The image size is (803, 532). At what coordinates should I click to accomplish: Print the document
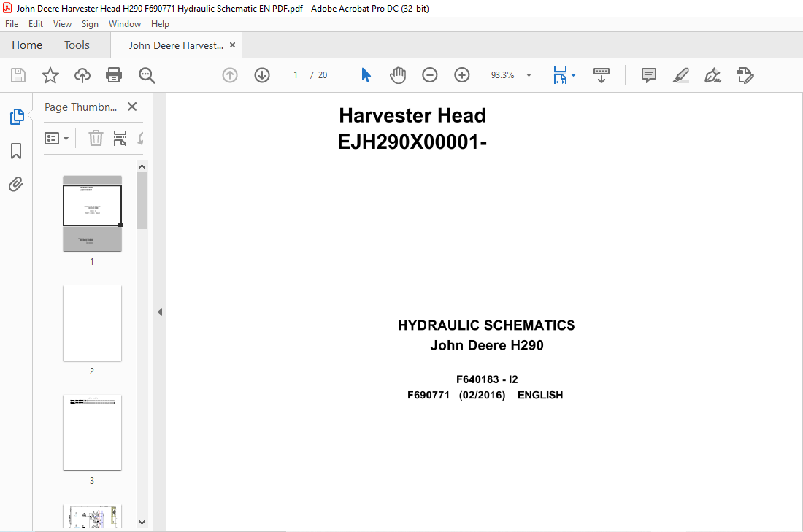coord(114,75)
